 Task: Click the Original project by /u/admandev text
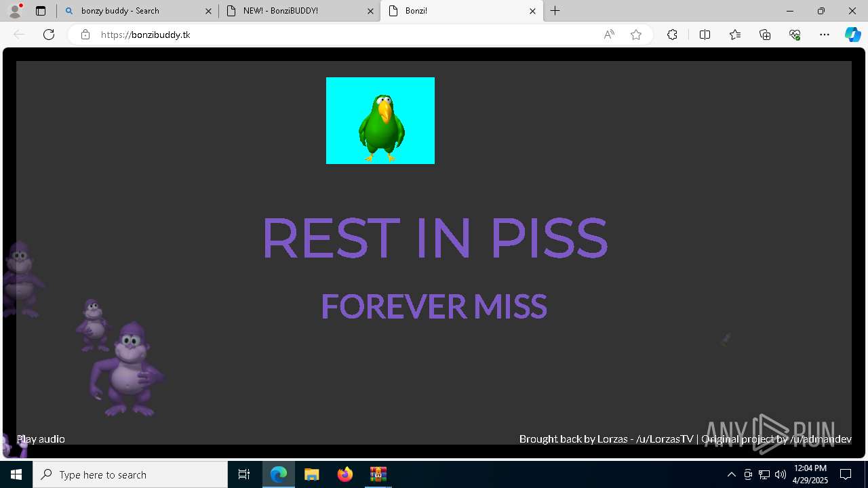click(776, 439)
